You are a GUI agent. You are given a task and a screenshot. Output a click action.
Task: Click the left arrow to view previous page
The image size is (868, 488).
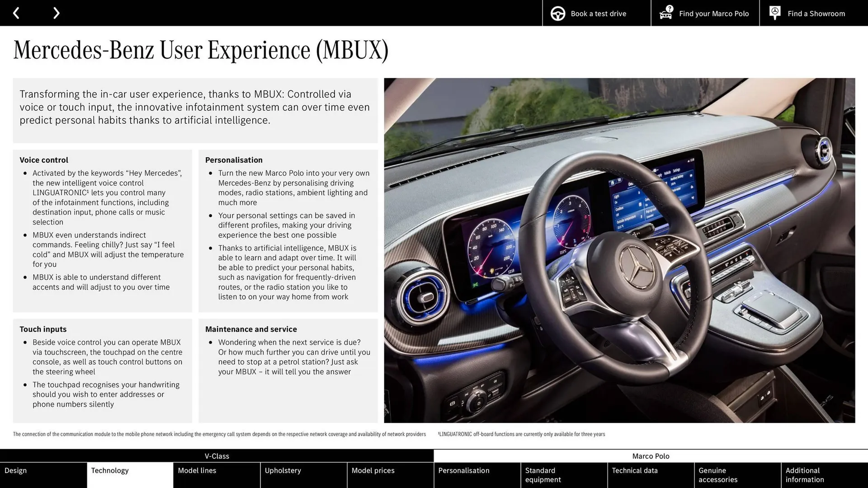coord(16,13)
